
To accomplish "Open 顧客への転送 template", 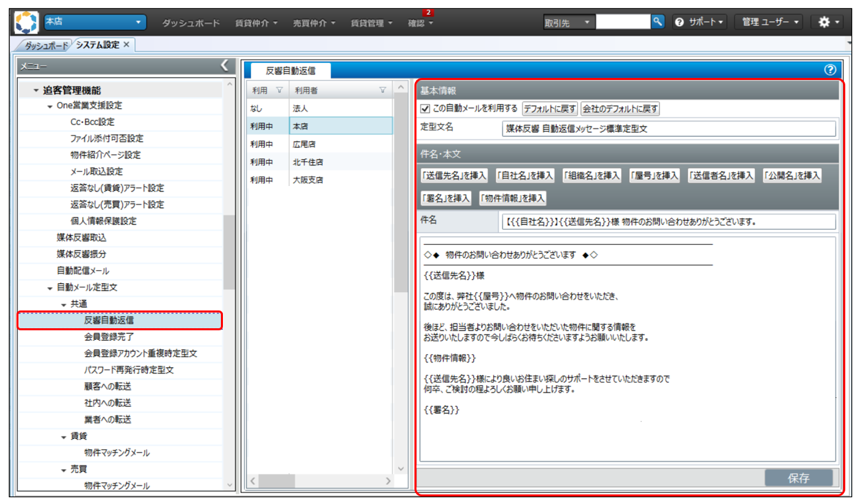I will click(x=107, y=386).
